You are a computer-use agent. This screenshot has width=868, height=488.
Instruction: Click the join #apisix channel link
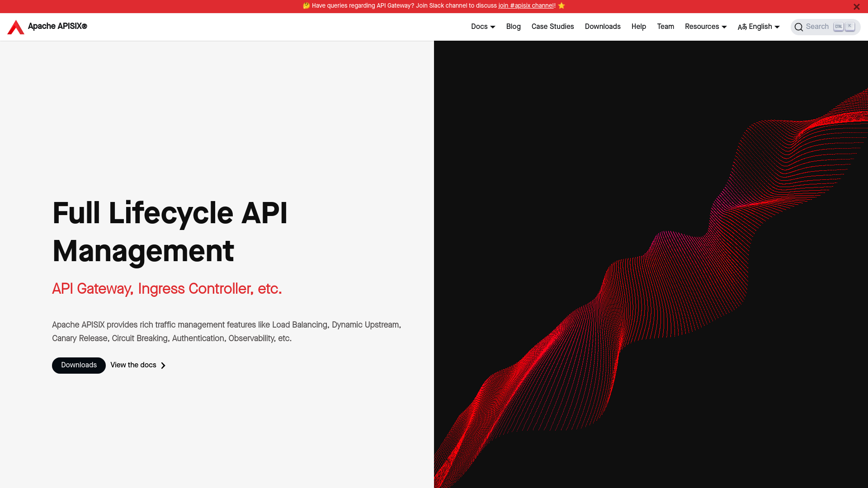[526, 6]
